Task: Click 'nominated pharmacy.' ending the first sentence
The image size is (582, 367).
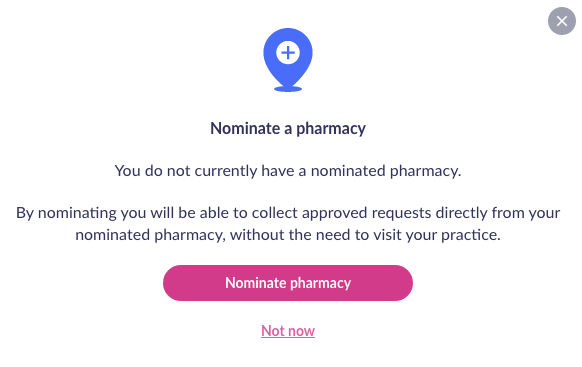Action: coord(386,171)
